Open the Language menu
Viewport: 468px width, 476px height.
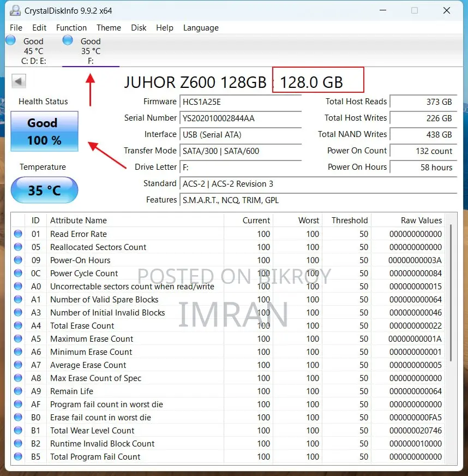coord(201,28)
